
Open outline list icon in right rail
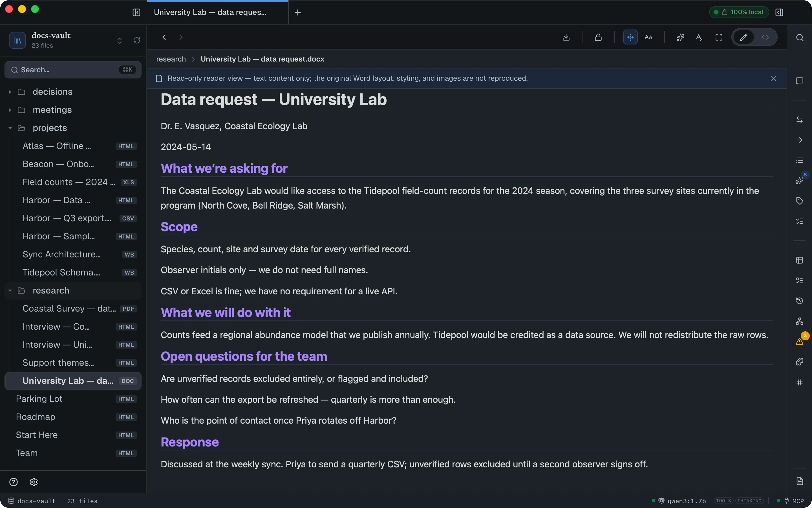pyautogui.click(x=800, y=160)
